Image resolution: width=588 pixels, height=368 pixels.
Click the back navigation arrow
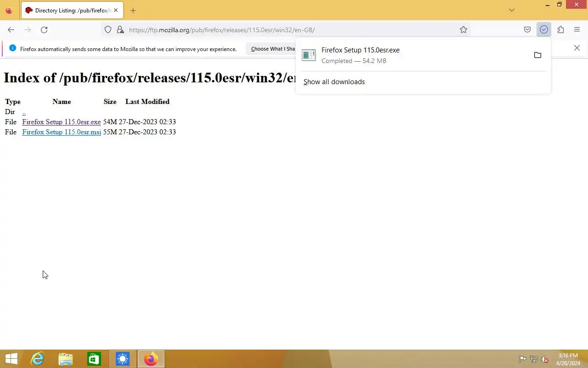click(11, 30)
